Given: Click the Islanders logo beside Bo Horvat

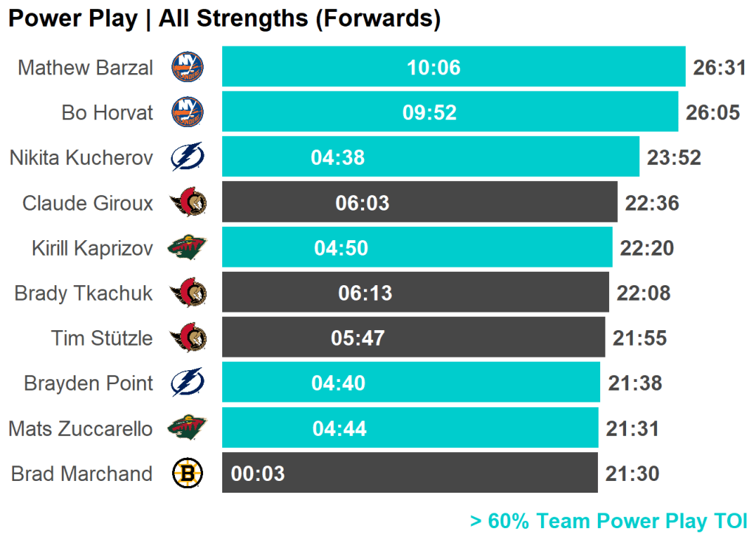Looking at the screenshot, I should pos(188,112).
